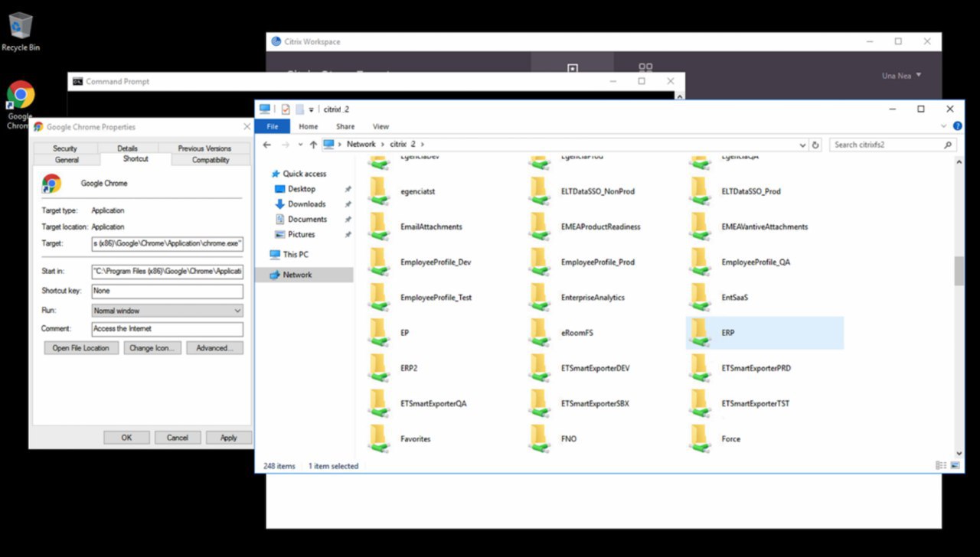Switch to large icons view in status bar
Viewport: 980px width, 557px height.
point(955,465)
